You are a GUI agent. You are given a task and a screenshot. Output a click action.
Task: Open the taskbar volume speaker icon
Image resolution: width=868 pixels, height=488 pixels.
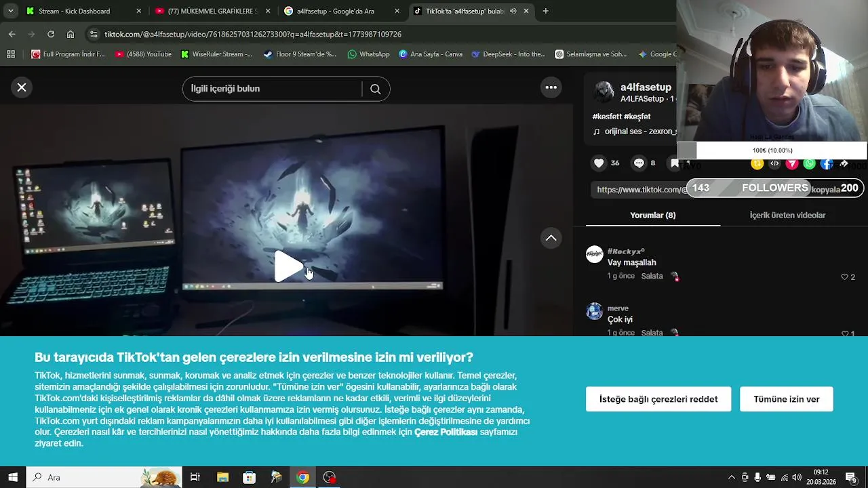tap(797, 477)
